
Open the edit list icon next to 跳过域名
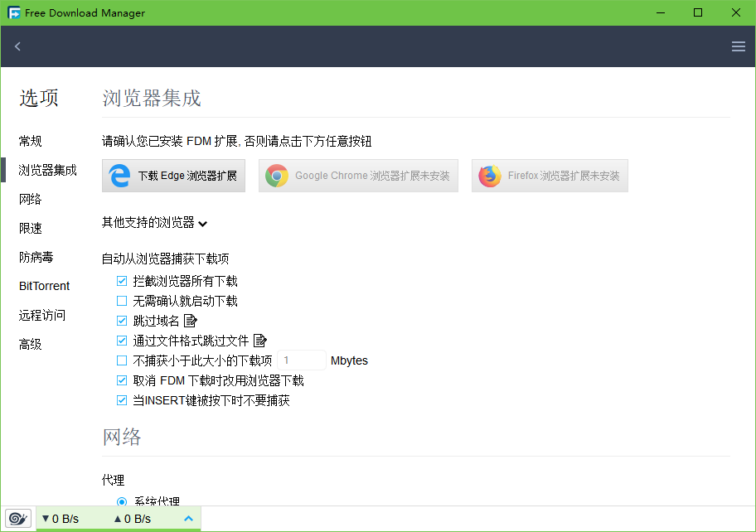(x=191, y=321)
